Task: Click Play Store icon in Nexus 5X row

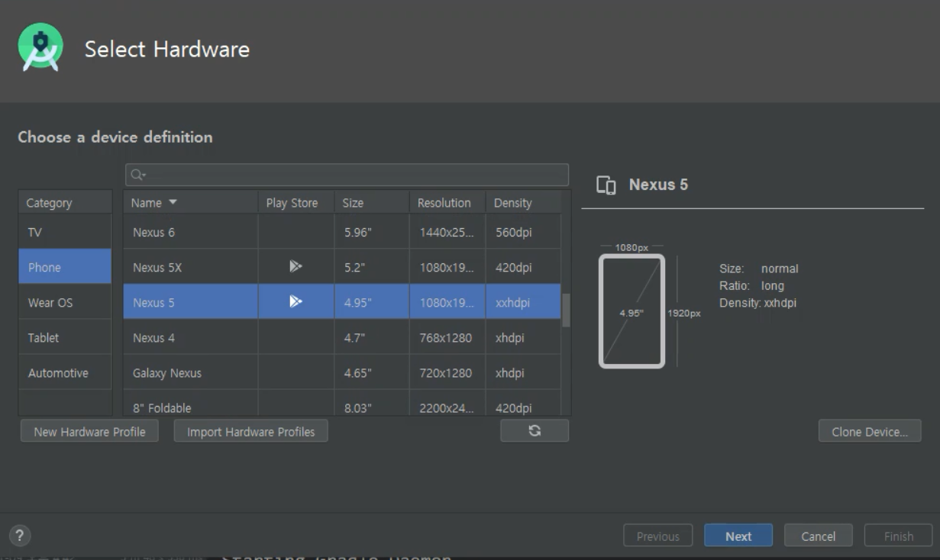Action: pos(296,266)
